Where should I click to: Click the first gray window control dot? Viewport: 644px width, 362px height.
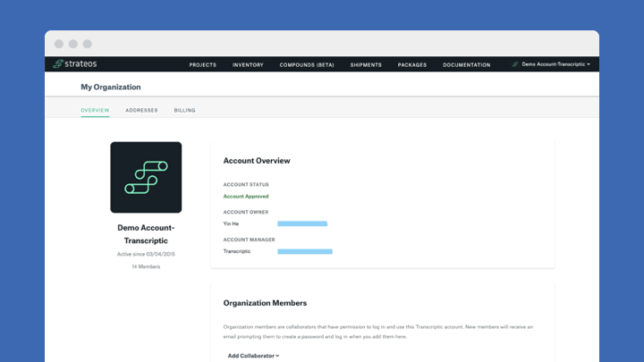[x=59, y=44]
